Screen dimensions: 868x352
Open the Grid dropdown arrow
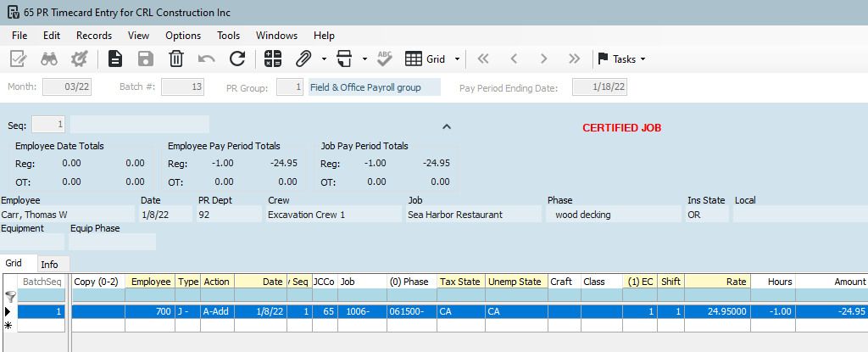tap(457, 59)
